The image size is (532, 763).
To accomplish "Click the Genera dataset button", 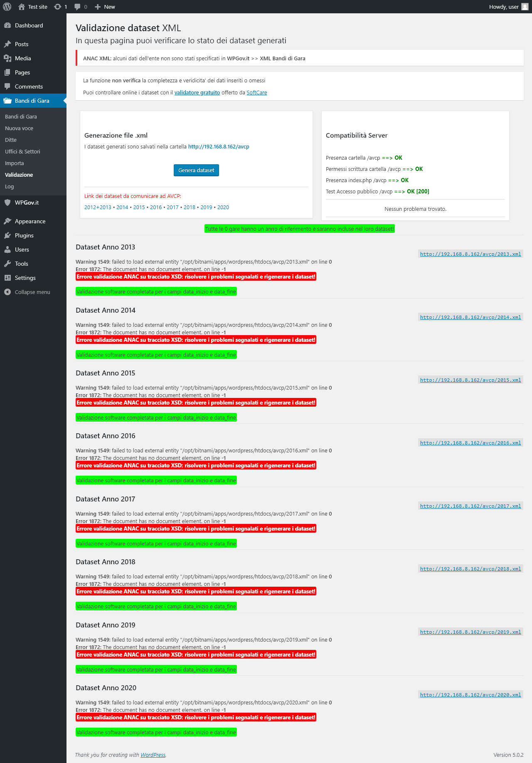I will click(x=196, y=170).
